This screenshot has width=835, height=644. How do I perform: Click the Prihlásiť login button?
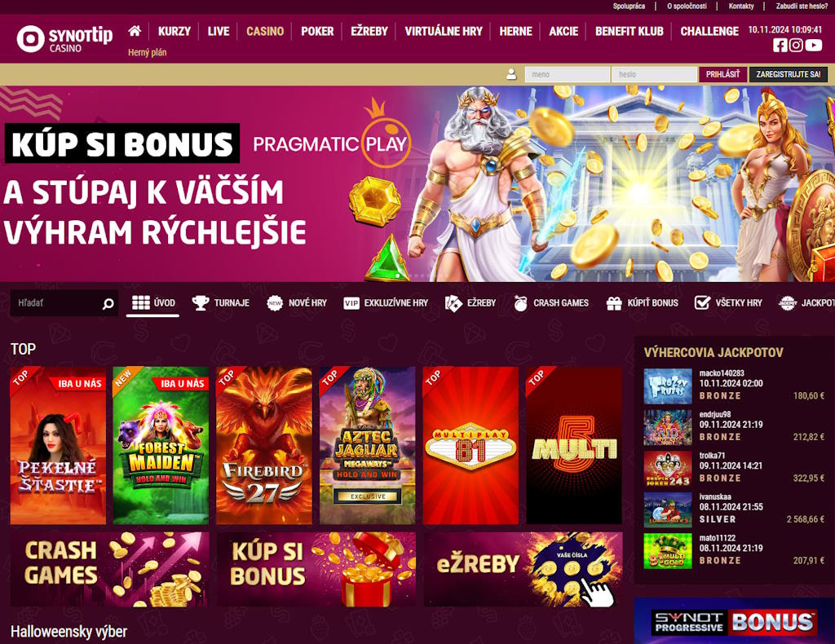click(x=722, y=74)
